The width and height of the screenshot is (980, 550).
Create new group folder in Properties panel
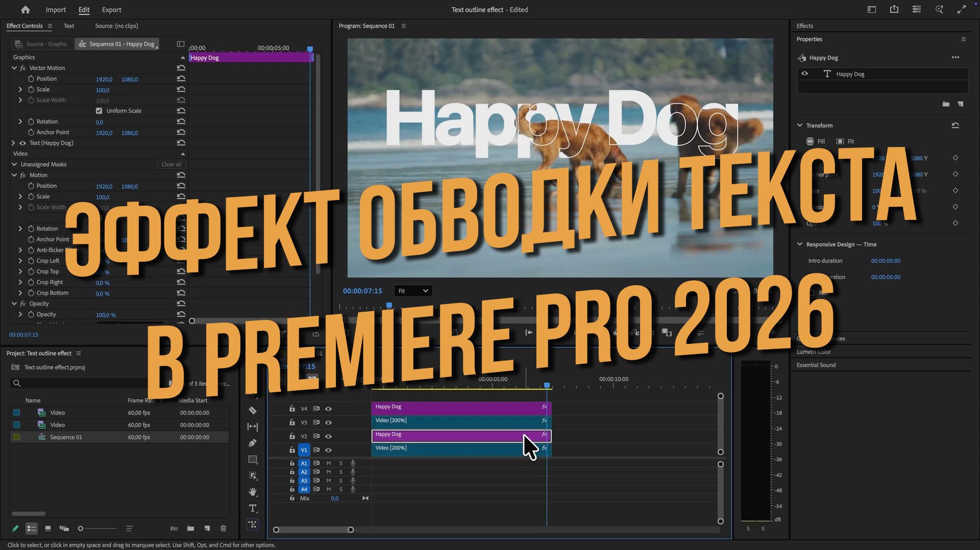click(x=946, y=104)
